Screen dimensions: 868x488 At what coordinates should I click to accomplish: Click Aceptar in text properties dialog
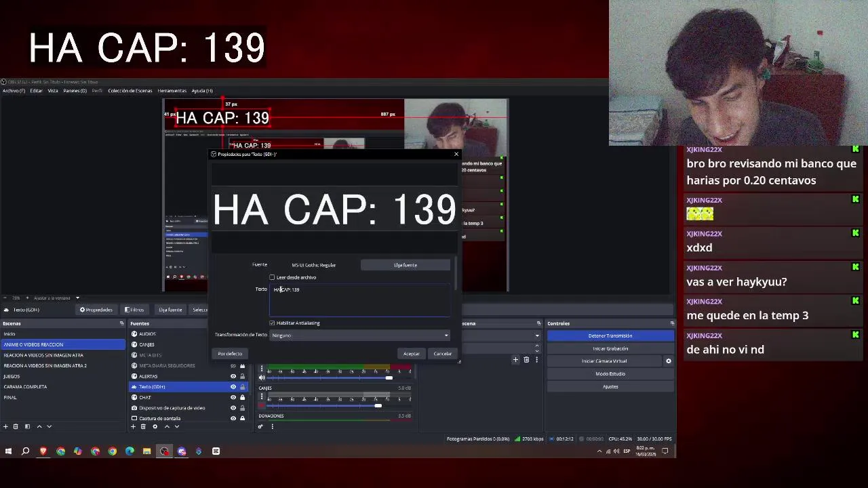click(412, 354)
